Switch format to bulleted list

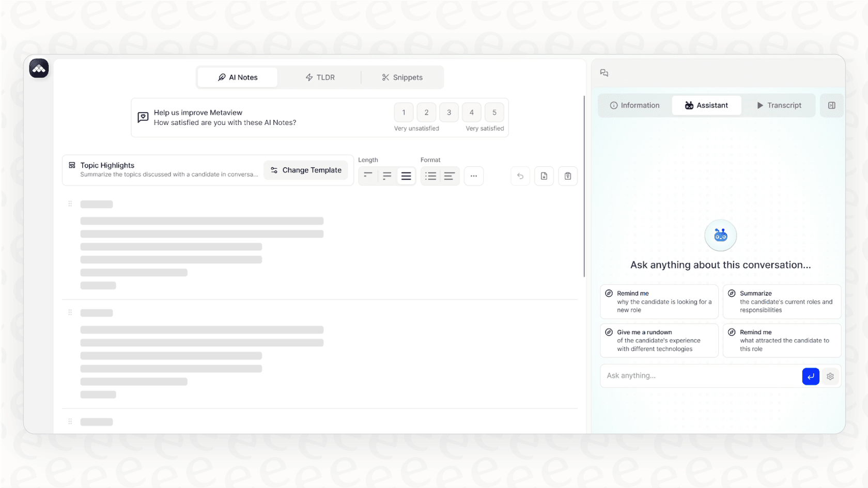(x=430, y=176)
